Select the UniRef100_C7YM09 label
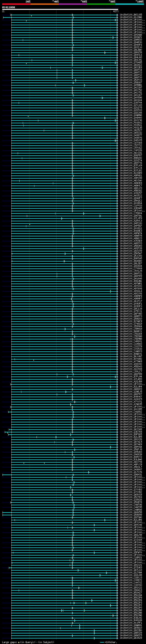Screen dimensions: 146x644 coord(131,268)
